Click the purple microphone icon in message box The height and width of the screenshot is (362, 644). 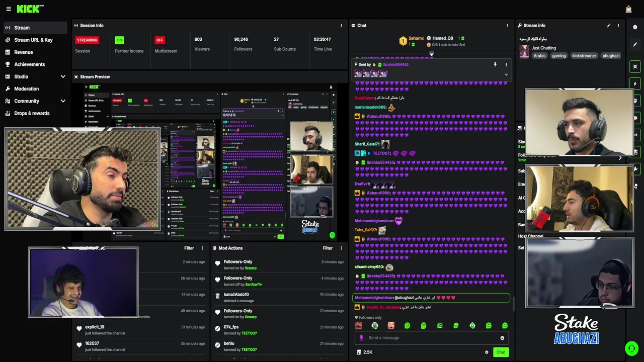[361, 338]
